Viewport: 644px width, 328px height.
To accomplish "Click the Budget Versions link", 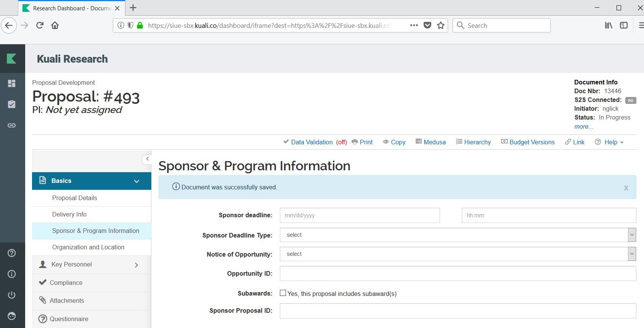I will pos(532,142).
